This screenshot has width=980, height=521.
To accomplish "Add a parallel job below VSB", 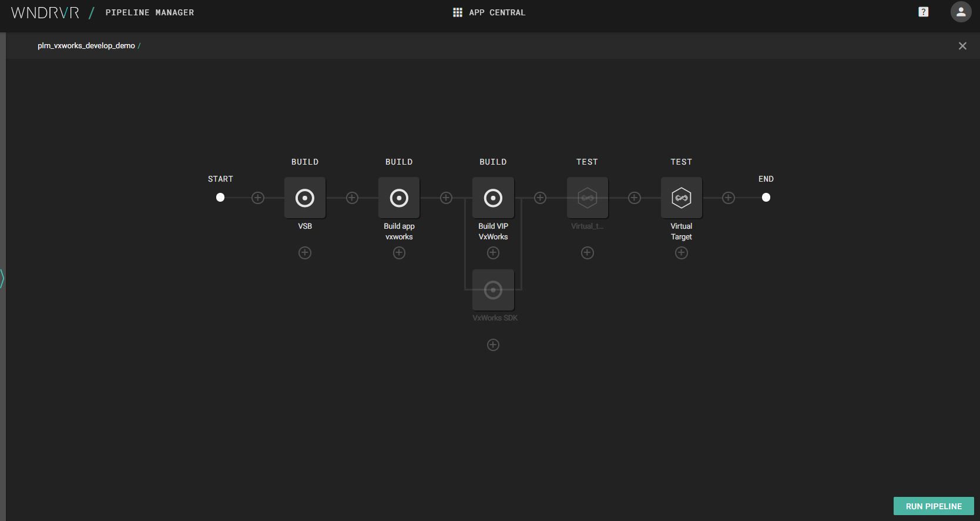I will (x=305, y=253).
